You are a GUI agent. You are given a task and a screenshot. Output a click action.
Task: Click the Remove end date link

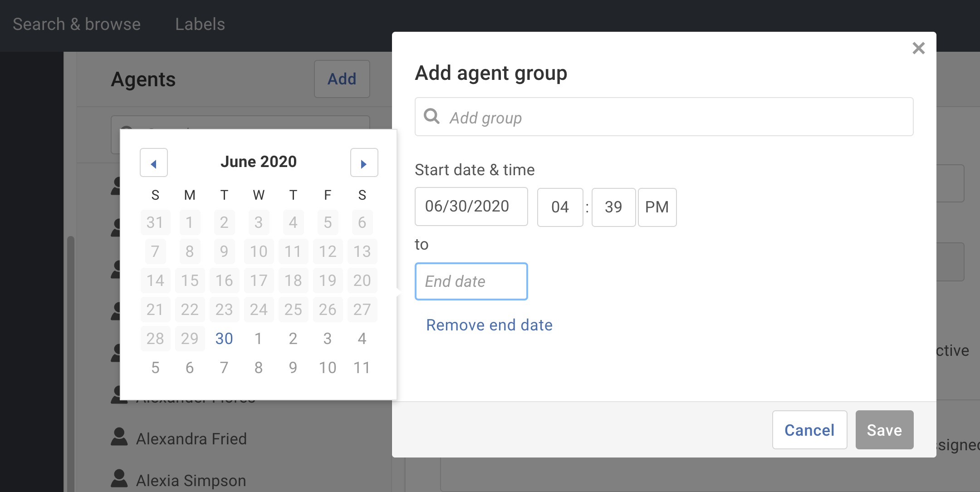pos(489,325)
